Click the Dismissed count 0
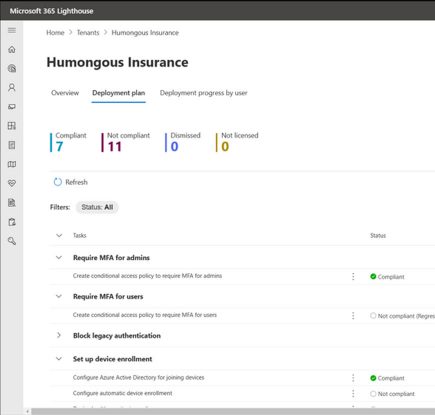The image size is (435, 415). point(174,146)
